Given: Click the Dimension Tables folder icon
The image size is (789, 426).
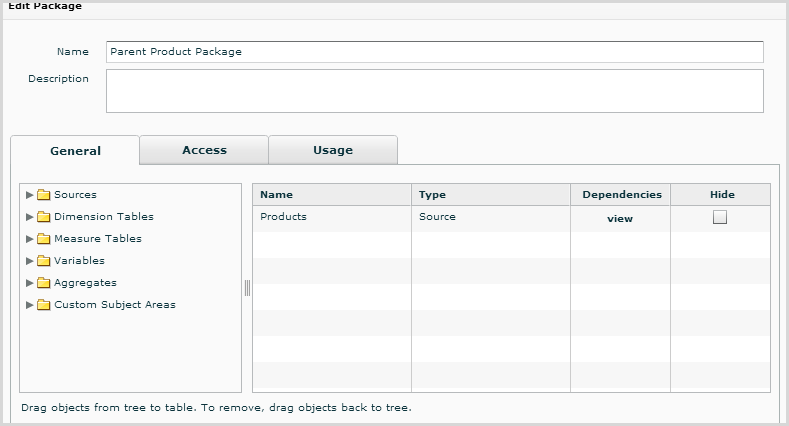Looking at the screenshot, I should [44, 217].
